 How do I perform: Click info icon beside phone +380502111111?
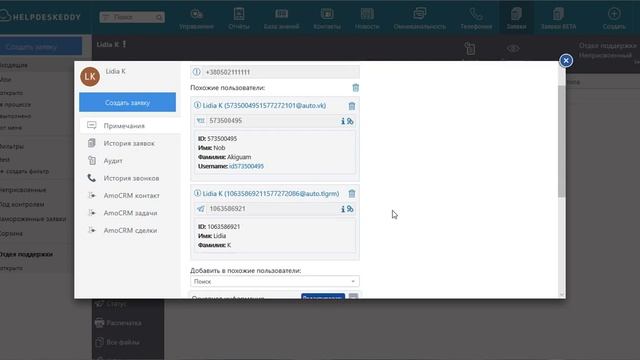(197, 72)
